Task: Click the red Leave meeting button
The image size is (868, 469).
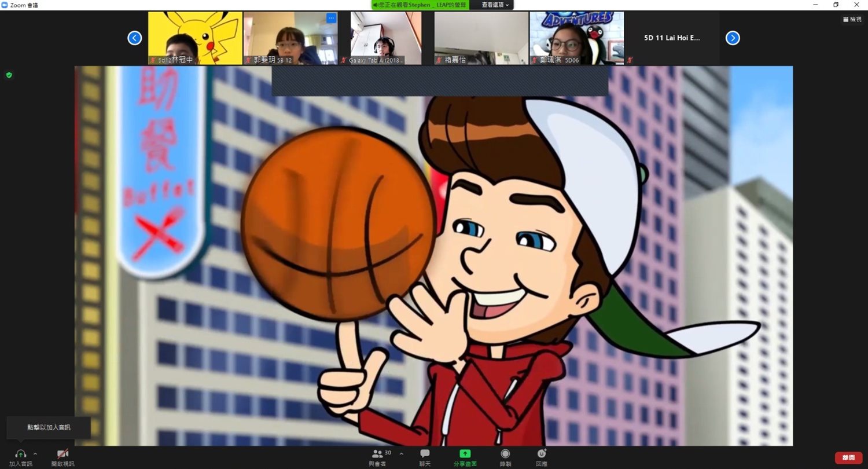Action: coord(848,458)
